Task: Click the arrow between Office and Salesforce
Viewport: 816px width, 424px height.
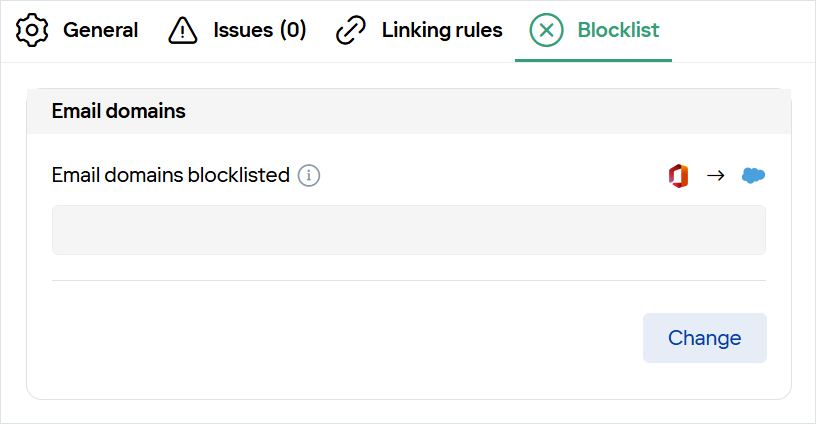Action: coord(716,176)
